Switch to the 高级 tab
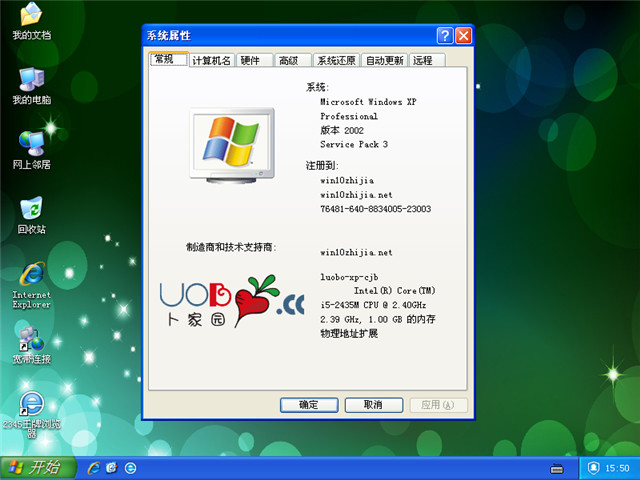Viewport: 640px width, 480px height. [x=293, y=60]
